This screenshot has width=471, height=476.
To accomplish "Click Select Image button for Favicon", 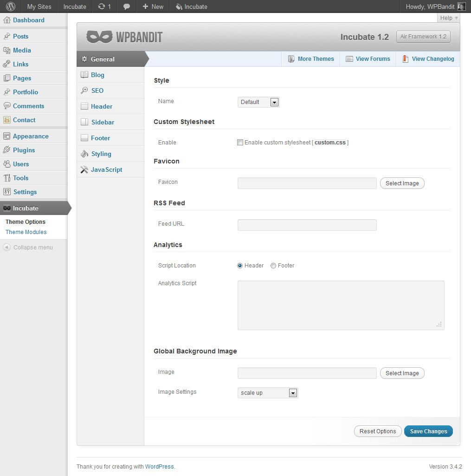I will 402,183.
